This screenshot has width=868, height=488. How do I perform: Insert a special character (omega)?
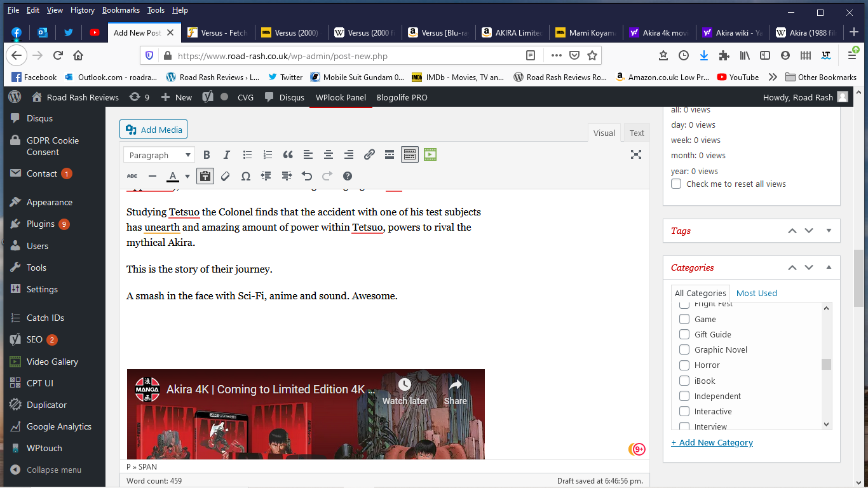[x=246, y=176]
